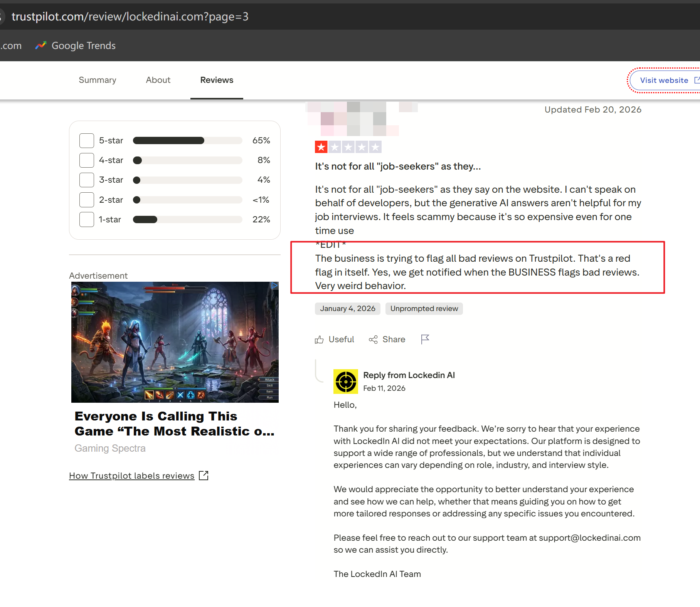The width and height of the screenshot is (700, 607).
Task: Click the blurred reviewer profile
Action: [x=362, y=119]
